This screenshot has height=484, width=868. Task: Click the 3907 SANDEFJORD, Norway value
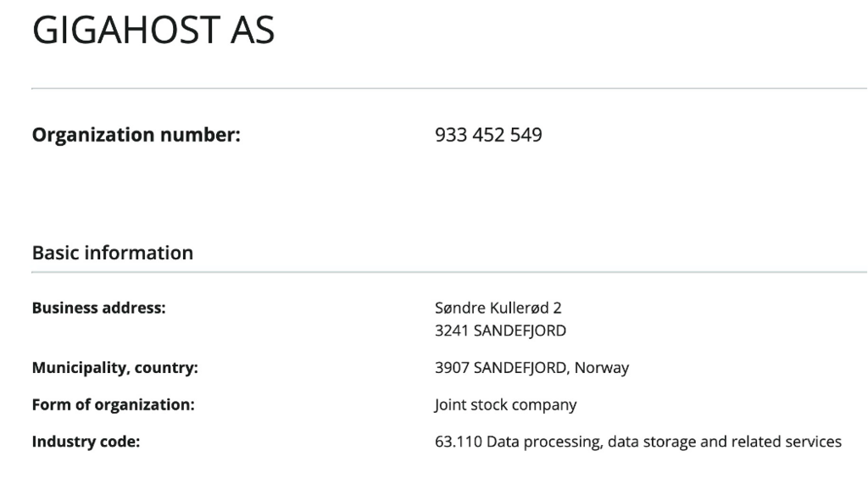pos(531,368)
